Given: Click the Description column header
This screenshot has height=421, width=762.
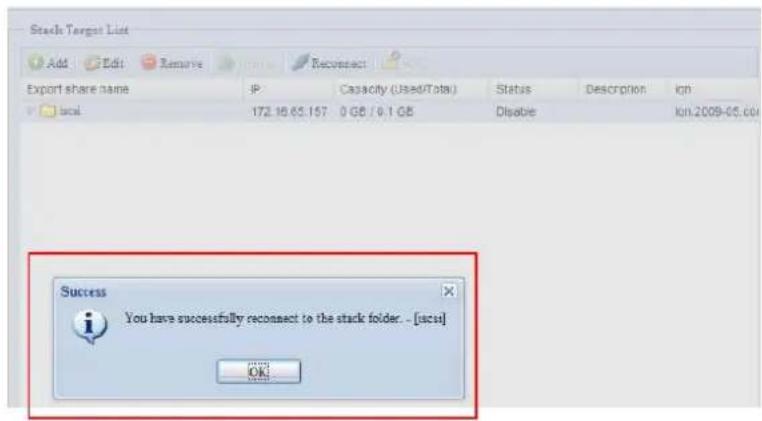Looking at the screenshot, I should (x=616, y=89).
